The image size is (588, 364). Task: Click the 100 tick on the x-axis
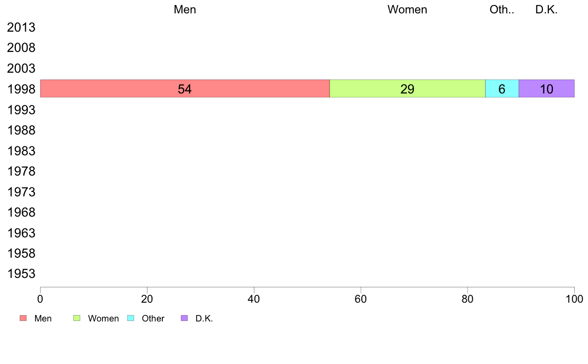click(575, 299)
